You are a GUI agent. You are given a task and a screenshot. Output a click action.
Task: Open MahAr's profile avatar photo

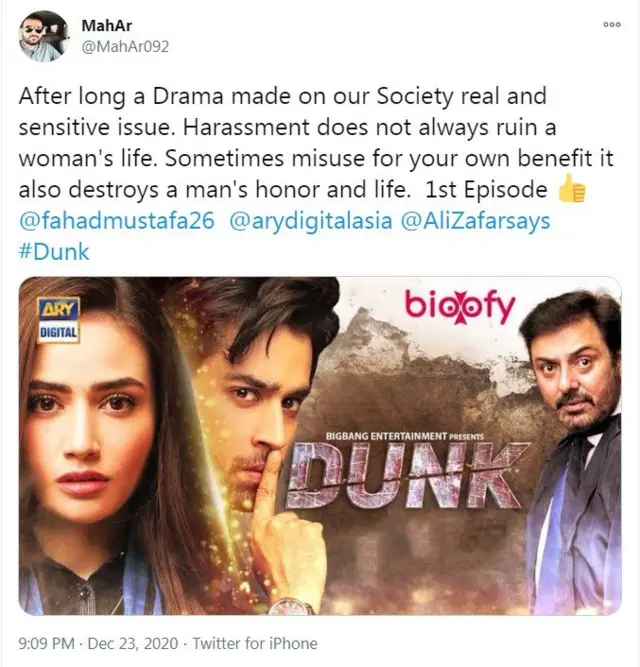click(43, 36)
